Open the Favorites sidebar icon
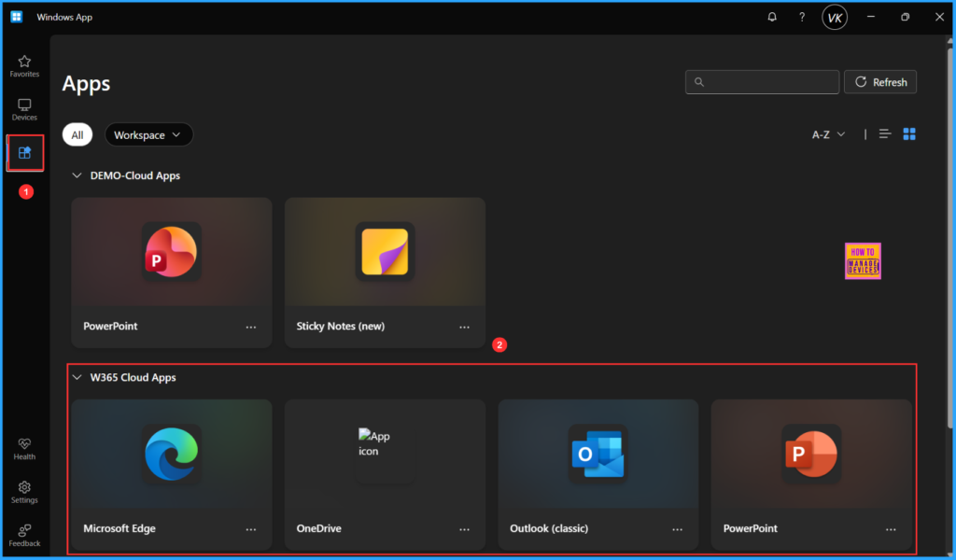This screenshot has width=956, height=560. (x=24, y=65)
